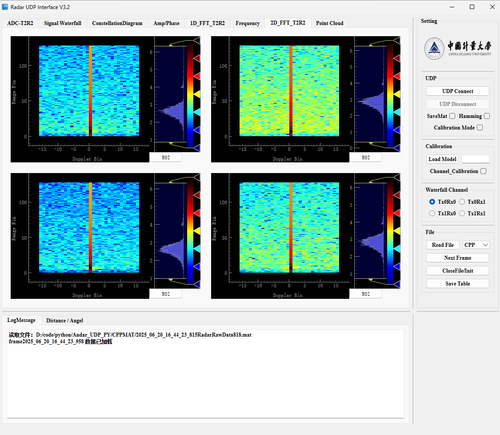Enable the SaveMat checkbox

(x=452, y=116)
